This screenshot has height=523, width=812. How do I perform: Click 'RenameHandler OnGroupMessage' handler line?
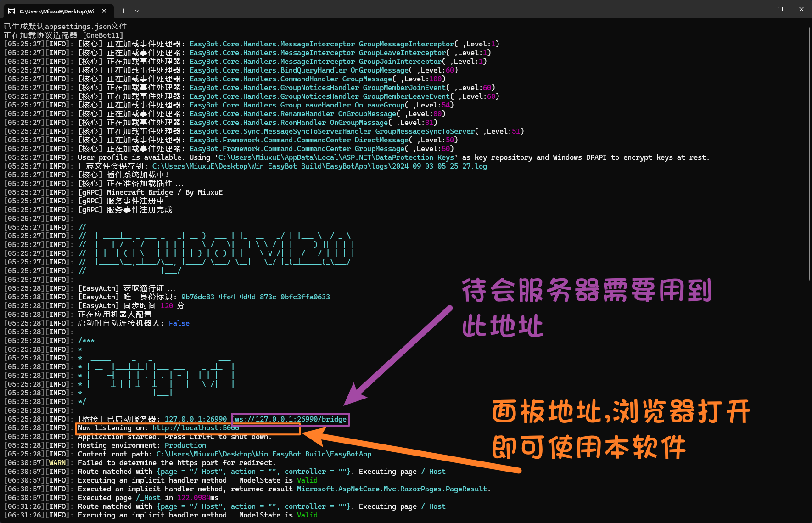(262, 114)
